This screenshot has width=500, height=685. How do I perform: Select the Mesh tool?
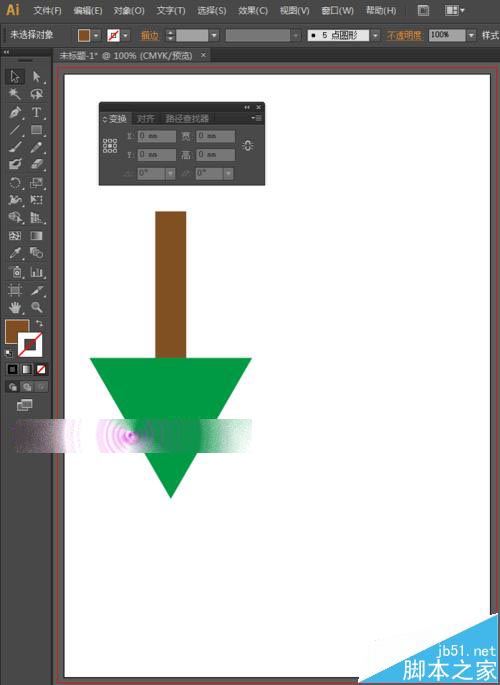click(15, 236)
